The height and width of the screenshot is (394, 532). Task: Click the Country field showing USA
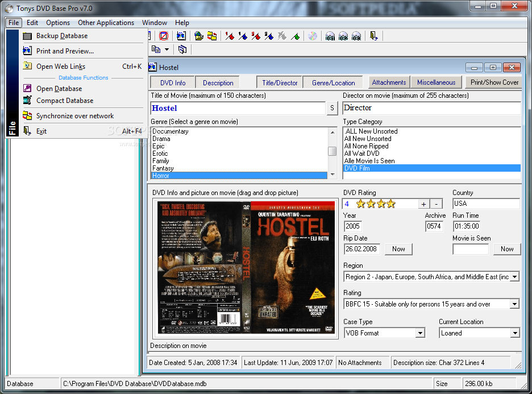486,204
